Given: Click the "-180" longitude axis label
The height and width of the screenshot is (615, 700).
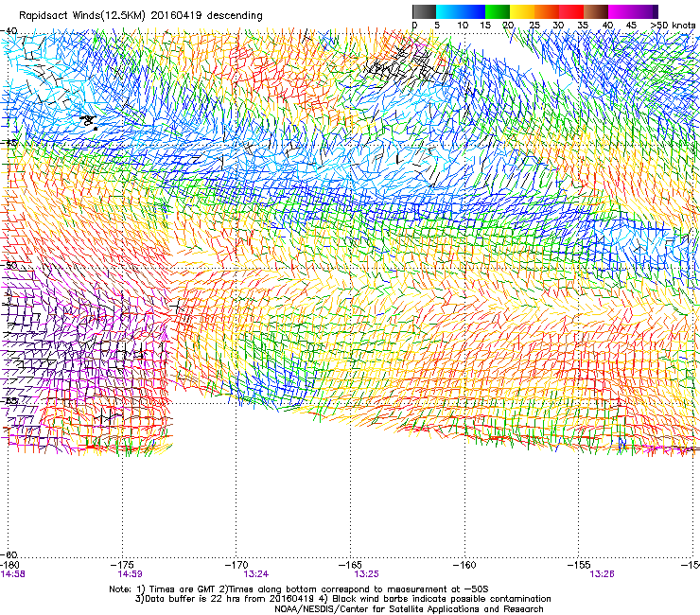Looking at the screenshot, I should click(9, 565).
